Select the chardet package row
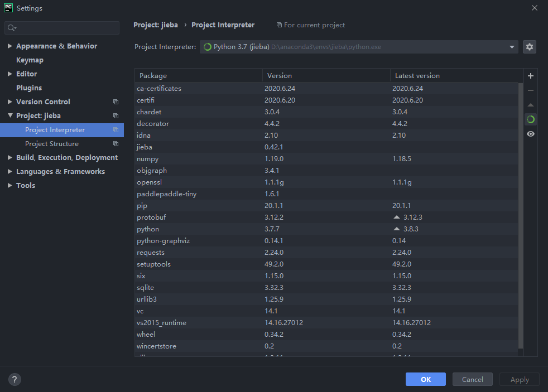Image resolution: width=548 pixels, height=392 pixels. (x=326, y=112)
